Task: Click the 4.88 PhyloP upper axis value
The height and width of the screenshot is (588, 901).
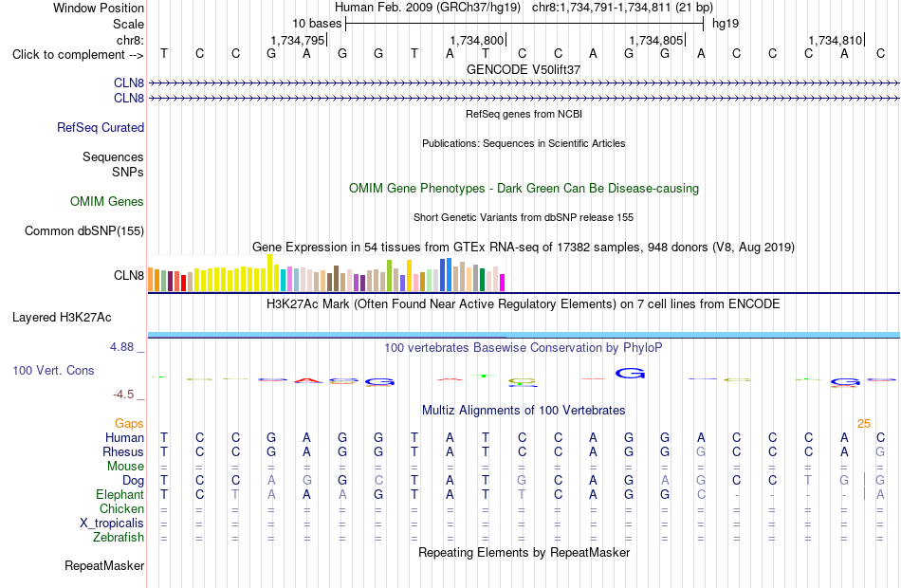Action: (121, 347)
